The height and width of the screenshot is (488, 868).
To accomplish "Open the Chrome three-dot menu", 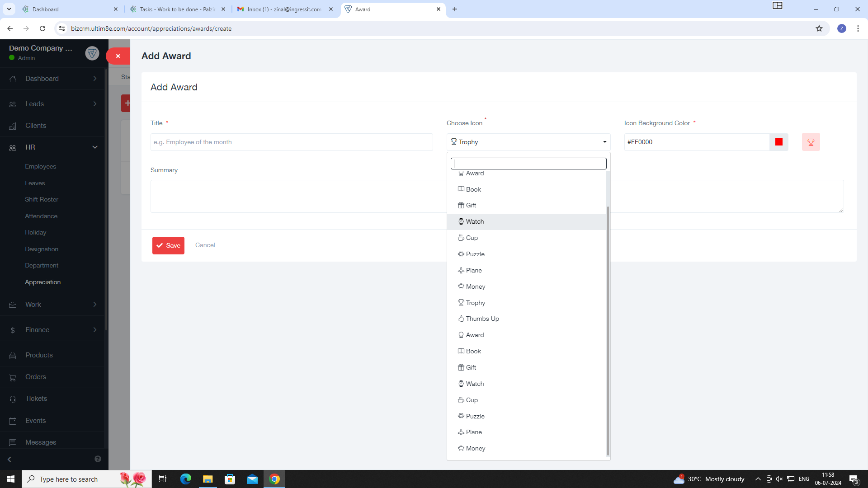I will (858, 28).
